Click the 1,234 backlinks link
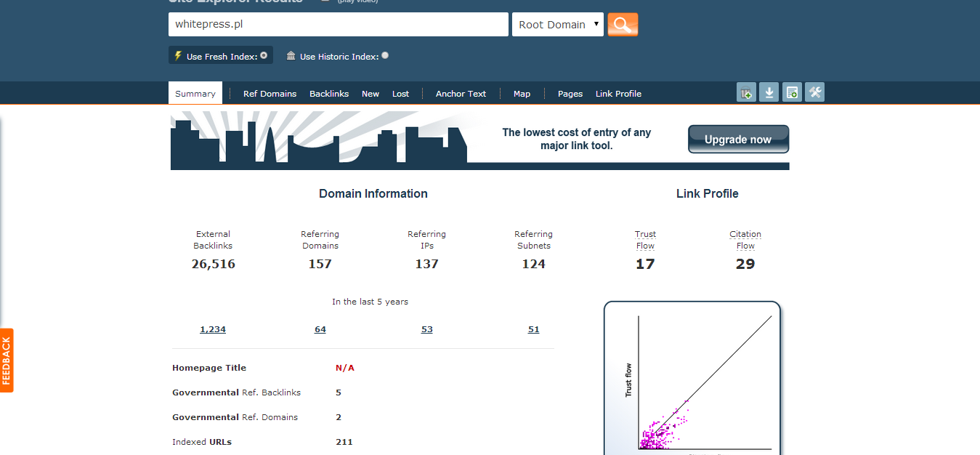 coord(213,329)
